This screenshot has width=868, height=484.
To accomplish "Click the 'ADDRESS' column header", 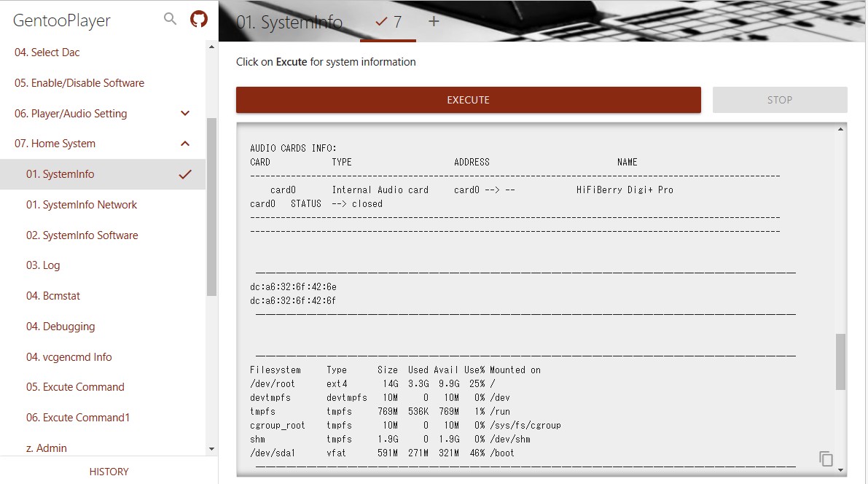I will point(472,163).
